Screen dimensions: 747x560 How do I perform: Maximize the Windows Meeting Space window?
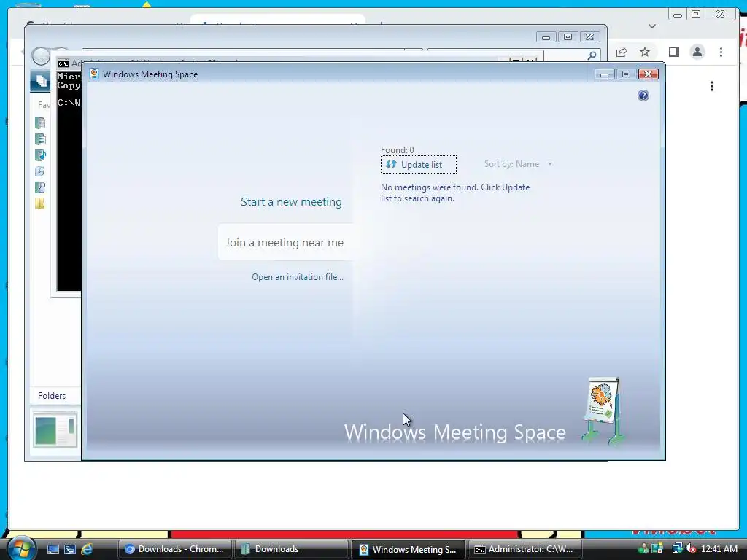tap(626, 74)
